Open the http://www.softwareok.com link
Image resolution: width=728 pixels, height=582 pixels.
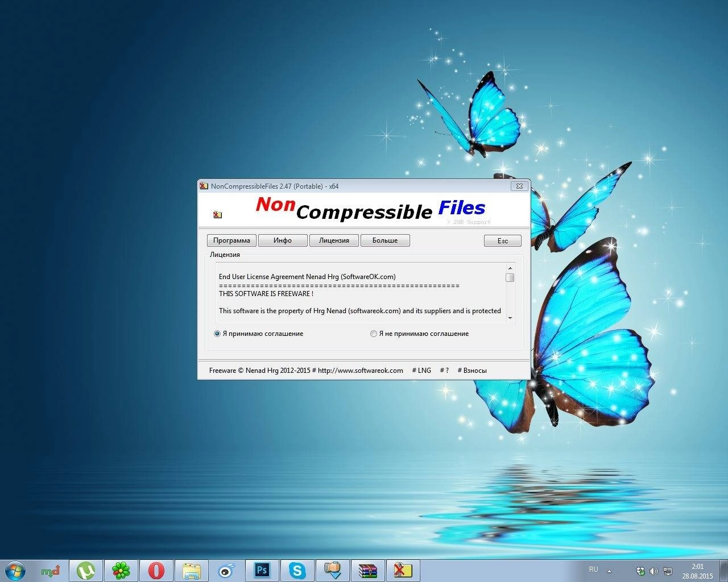(x=360, y=371)
